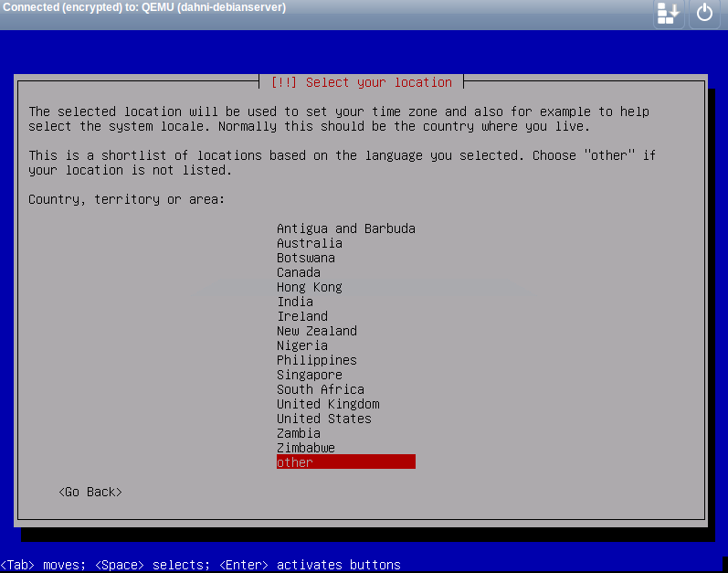Open the send-keys panel icon in the header

[669, 13]
